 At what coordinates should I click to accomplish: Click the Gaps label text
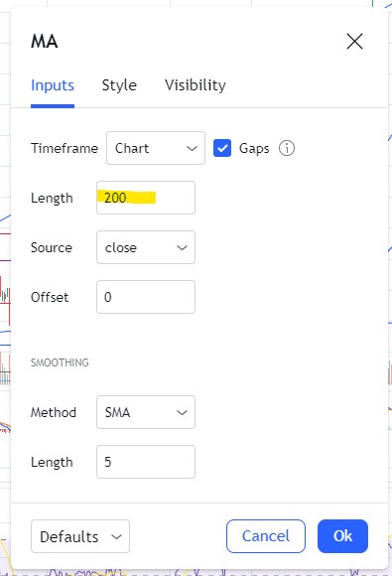point(254,149)
